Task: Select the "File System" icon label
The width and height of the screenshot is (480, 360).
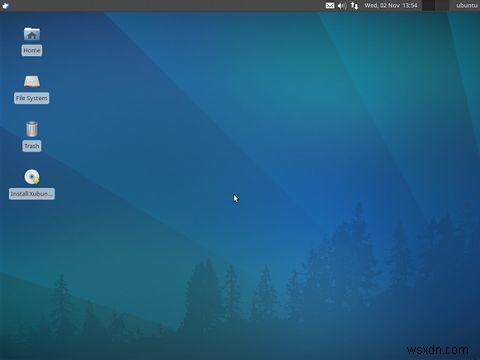Action: click(x=32, y=98)
